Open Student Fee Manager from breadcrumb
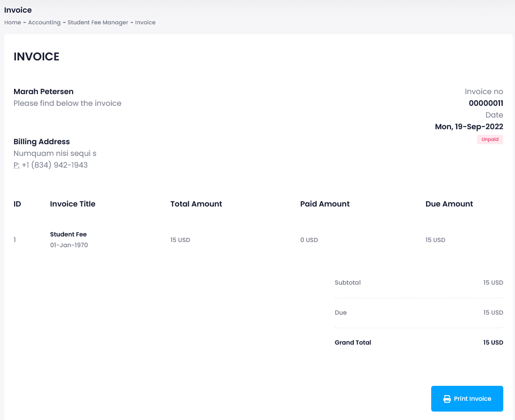This screenshot has height=420, width=515. click(98, 22)
